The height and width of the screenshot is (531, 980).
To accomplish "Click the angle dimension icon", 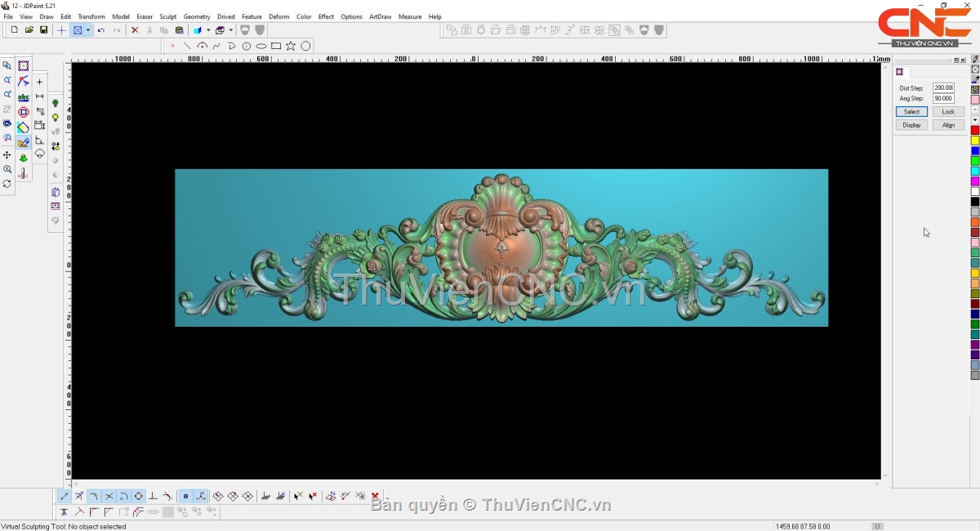I will [39, 141].
